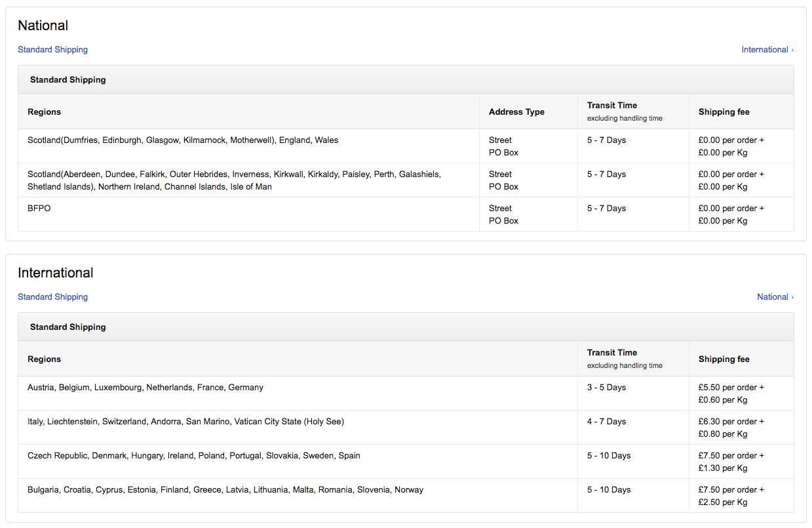The image size is (812, 528).
Task: Select the Bulgaria, Croatia, Cyprus regions row
Action: (x=225, y=490)
